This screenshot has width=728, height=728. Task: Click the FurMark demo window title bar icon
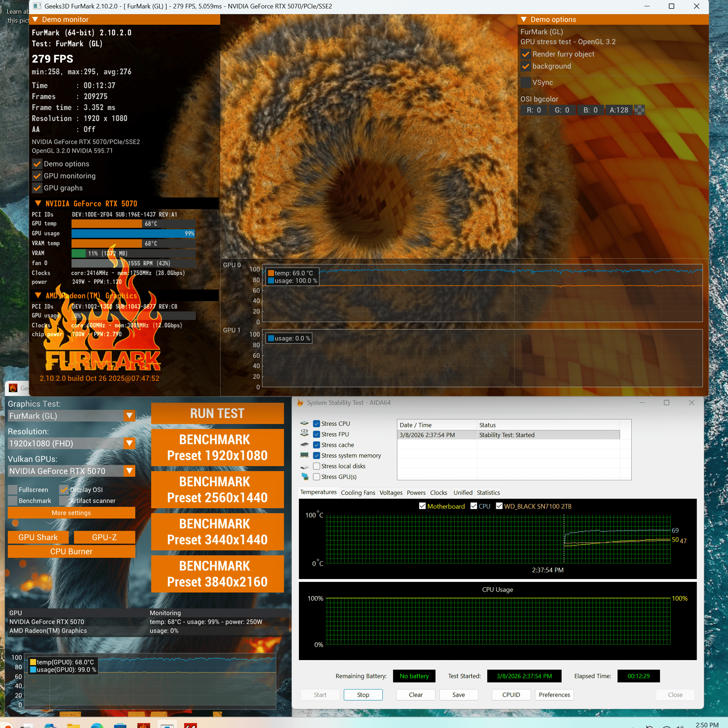point(37,6)
